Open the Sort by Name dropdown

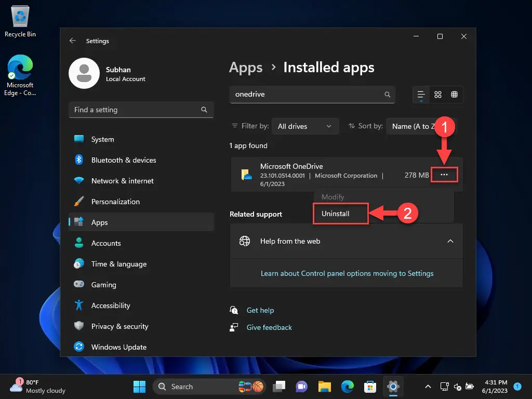421,126
